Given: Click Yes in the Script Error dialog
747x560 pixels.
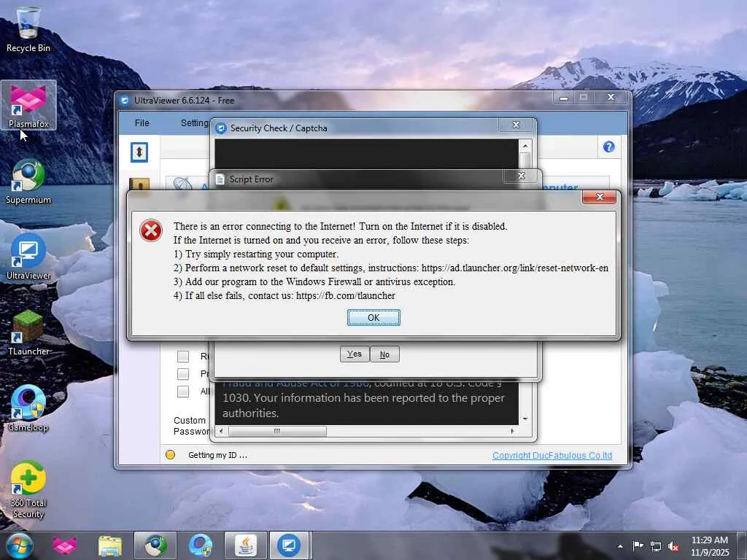Looking at the screenshot, I should (355, 354).
